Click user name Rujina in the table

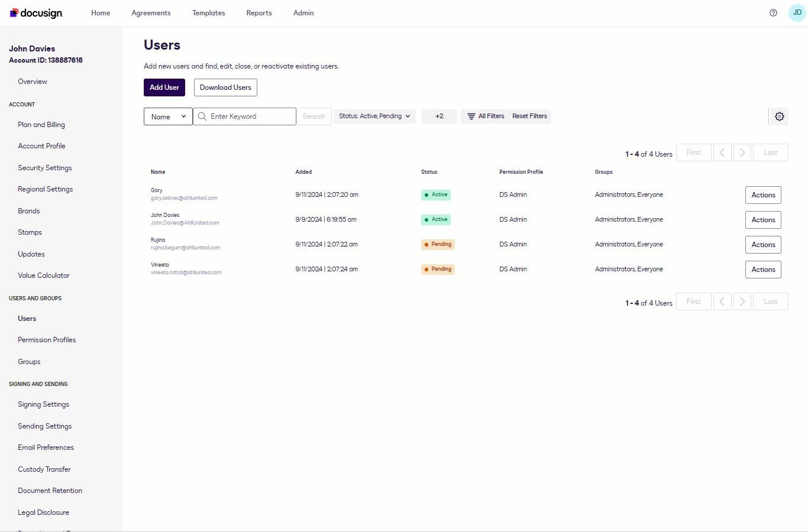158,240
